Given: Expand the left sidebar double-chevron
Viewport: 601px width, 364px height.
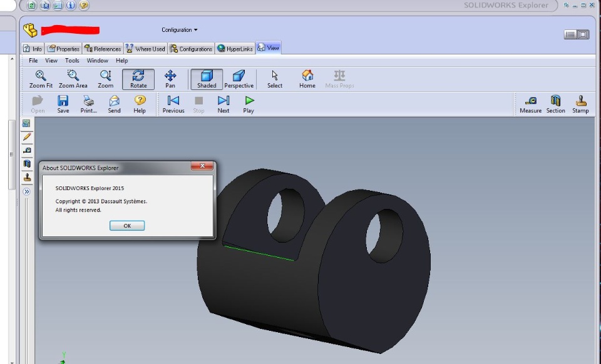Looking at the screenshot, I should [x=26, y=191].
